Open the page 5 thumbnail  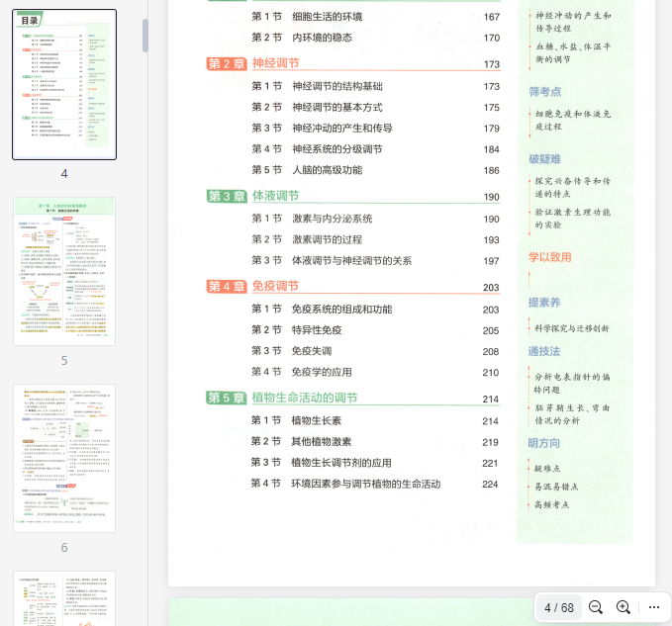64,271
